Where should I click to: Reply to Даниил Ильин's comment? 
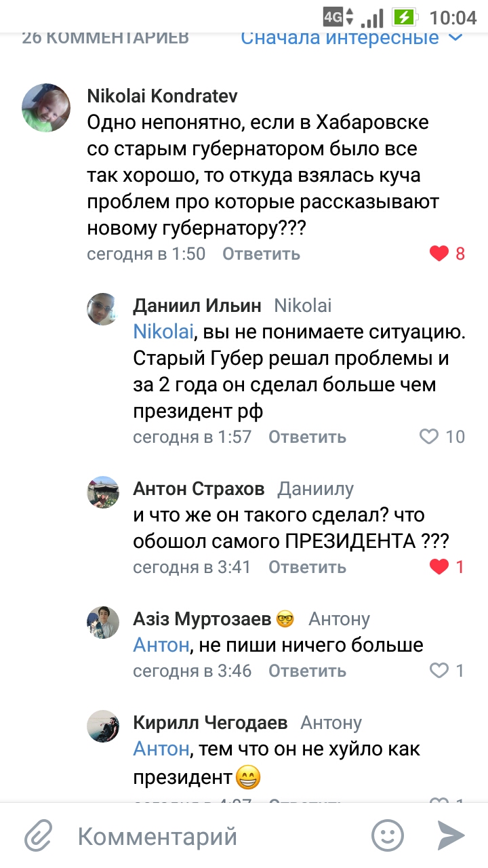pyautogui.click(x=307, y=437)
